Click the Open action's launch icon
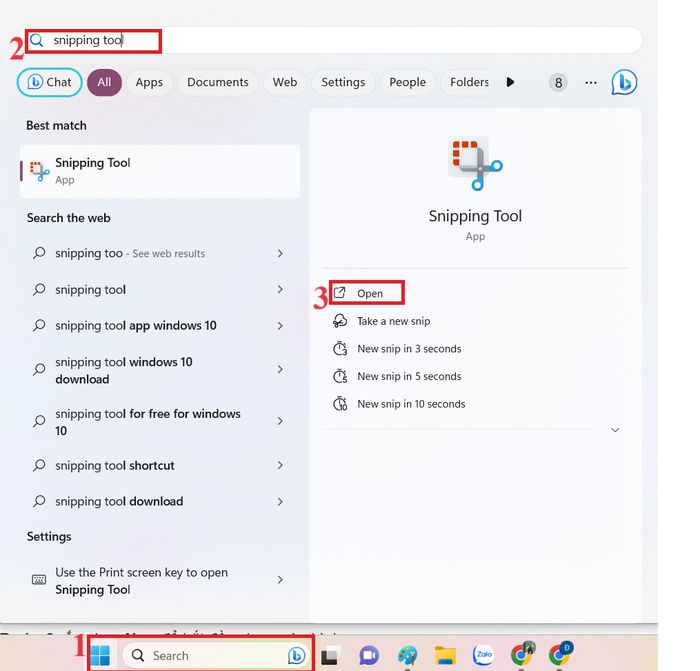This screenshot has height=671, width=700. pyautogui.click(x=340, y=293)
